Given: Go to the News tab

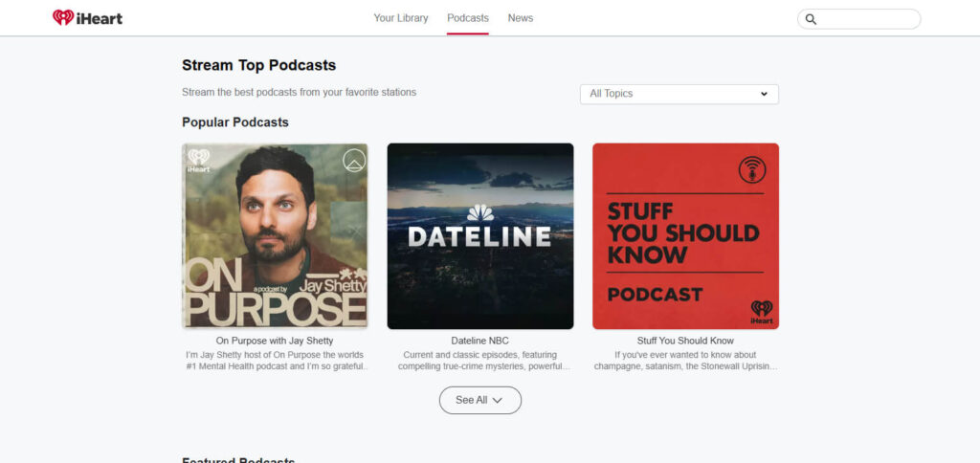Looking at the screenshot, I should [x=520, y=18].
